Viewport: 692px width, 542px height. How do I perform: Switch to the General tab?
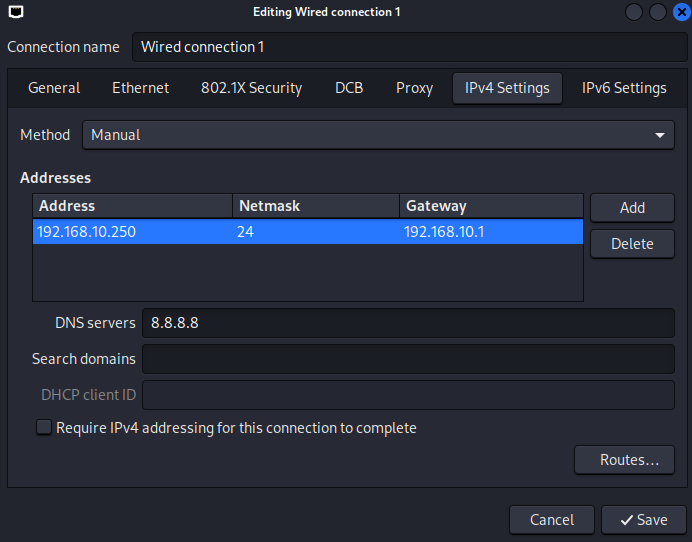point(54,88)
